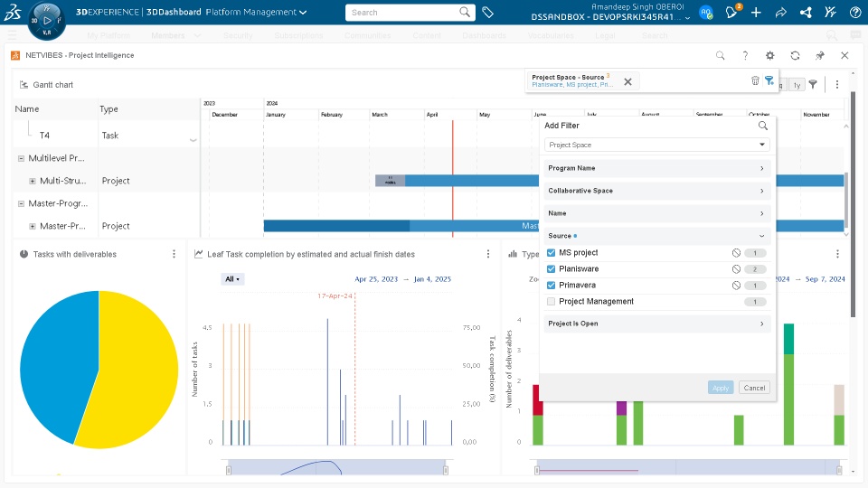The width and height of the screenshot is (868, 488).
Task: Click the magnifier in top search box
Action: click(x=465, y=12)
